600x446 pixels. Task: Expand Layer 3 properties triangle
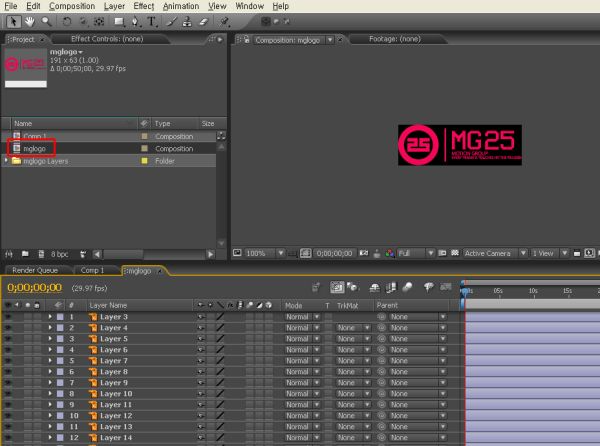pos(50,317)
